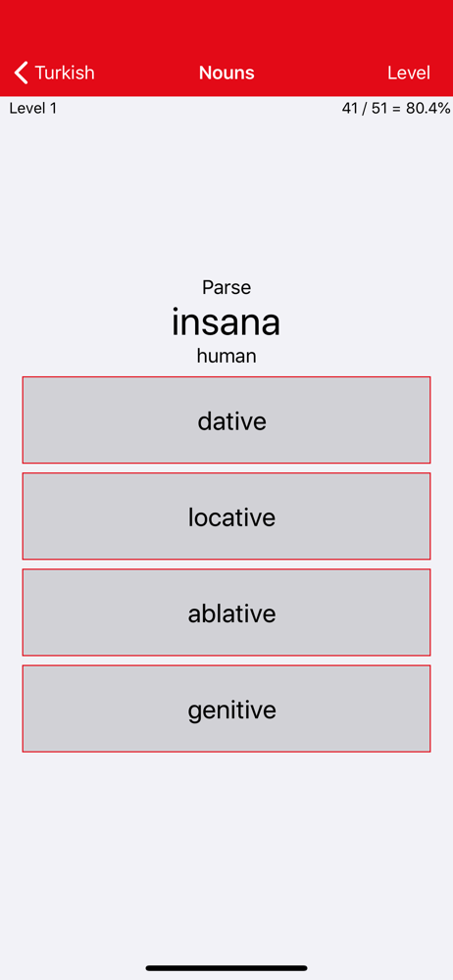Tap the word Turkish beside the back arrow
The image size is (453, 980).
pyautogui.click(x=65, y=73)
